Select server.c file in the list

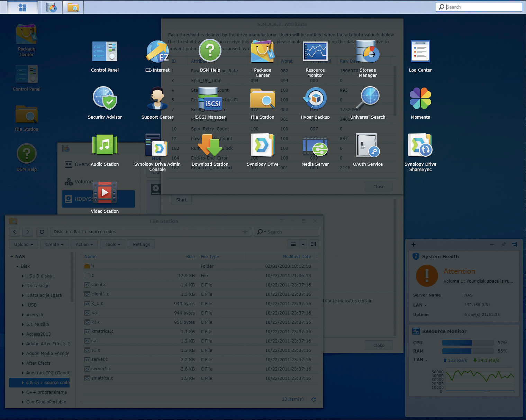(100, 359)
